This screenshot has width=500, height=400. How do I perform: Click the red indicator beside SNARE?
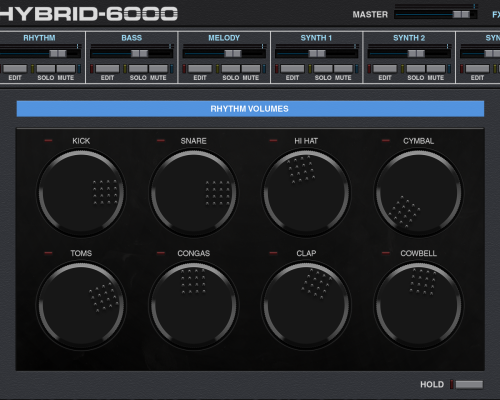(x=161, y=141)
